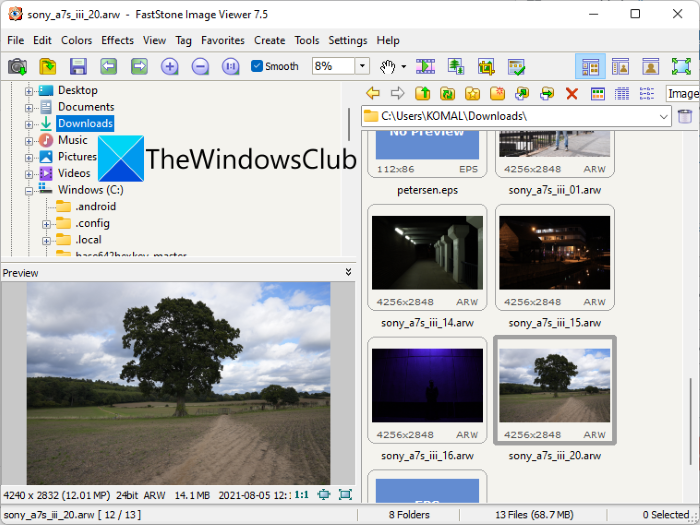The width and height of the screenshot is (700, 525).
Task: Uncheck the Smooth checkbox
Action: tap(257, 66)
